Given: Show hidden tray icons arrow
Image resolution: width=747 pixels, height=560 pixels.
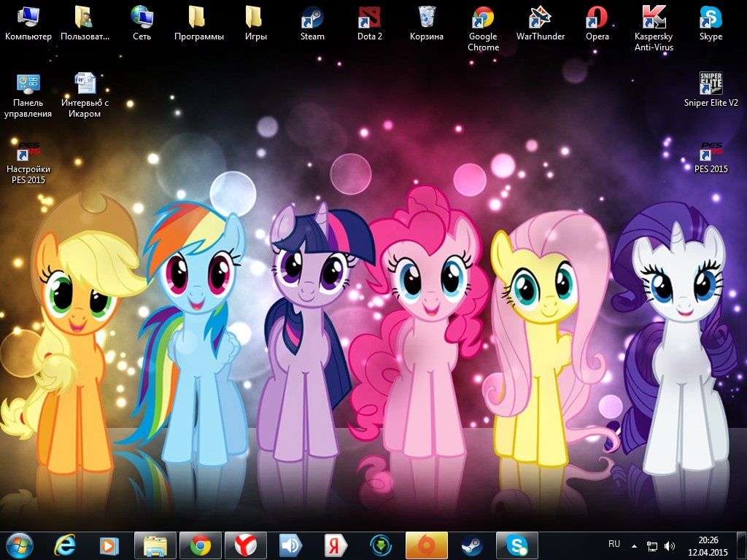Looking at the screenshot, I should 634,545.
